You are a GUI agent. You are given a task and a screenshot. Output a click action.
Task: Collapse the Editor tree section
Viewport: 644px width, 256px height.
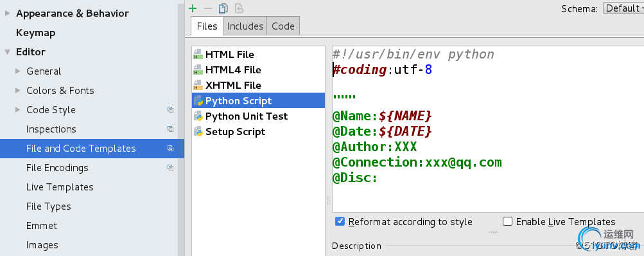click(x=7, y=52)
